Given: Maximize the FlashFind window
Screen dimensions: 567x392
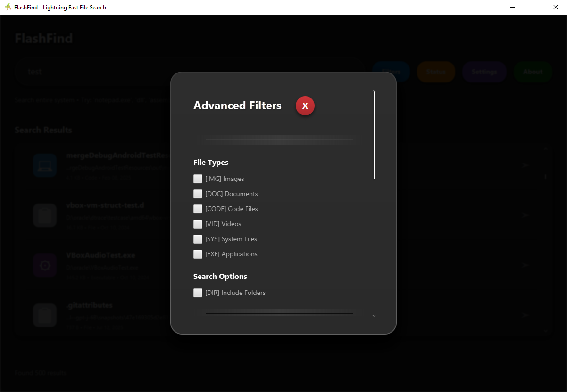Looking at the screenshot, I should [x=534, y=7].
